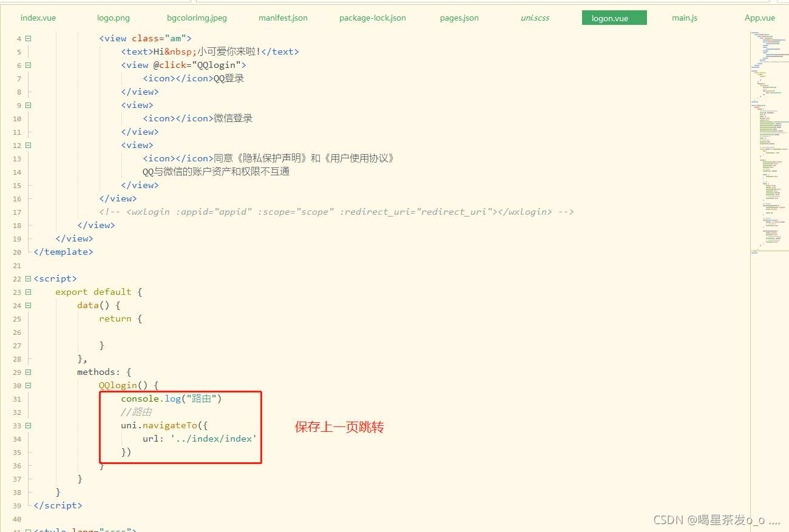Click the methods: { line
The image size is (789, 532).
click(104, 372)
